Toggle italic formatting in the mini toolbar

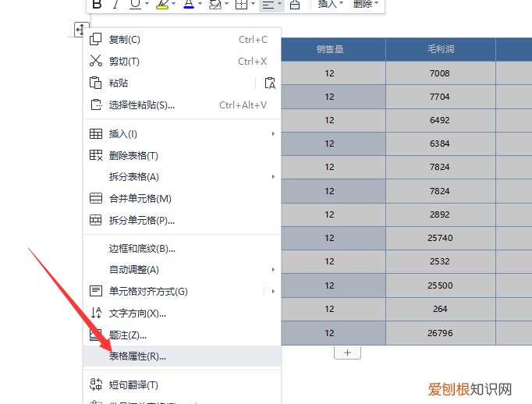click(x=116, y=4)
